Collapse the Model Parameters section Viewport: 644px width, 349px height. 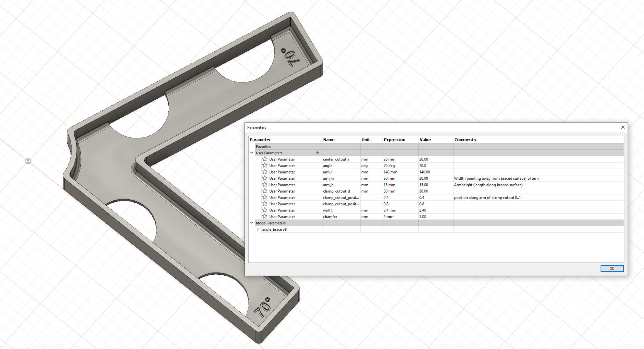[x=252, y=223]
